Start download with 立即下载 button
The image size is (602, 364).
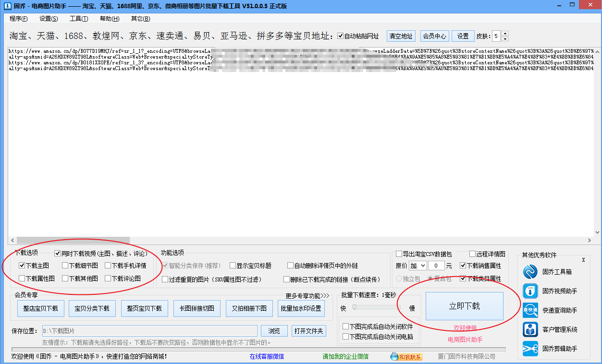(x=465, y=306)
